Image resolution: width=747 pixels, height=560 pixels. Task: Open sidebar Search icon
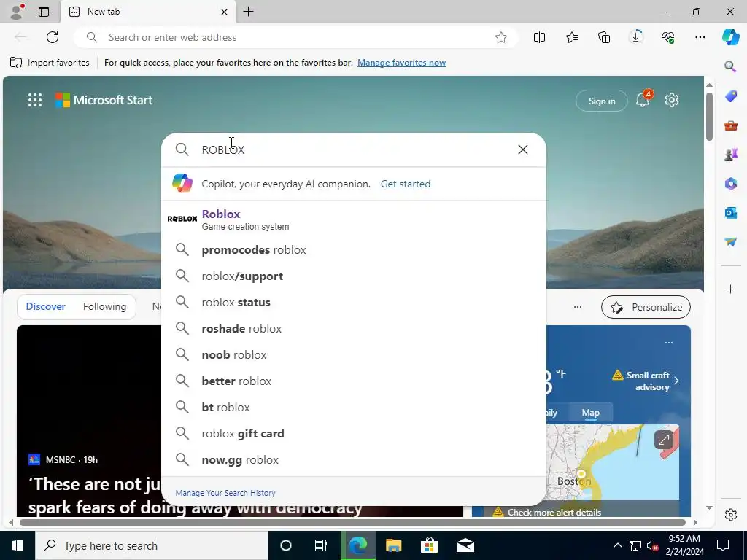(x=730, y=66)
